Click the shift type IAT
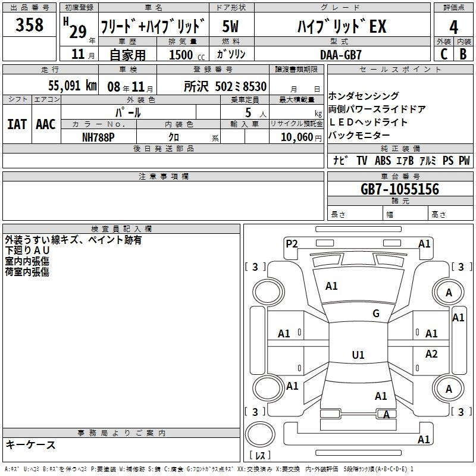476x476 pixels. tap(17, 124)
